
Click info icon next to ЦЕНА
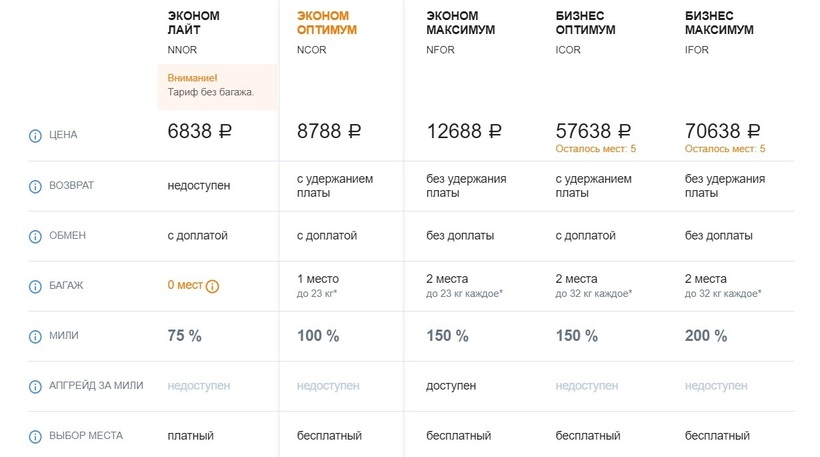(35, 135)
